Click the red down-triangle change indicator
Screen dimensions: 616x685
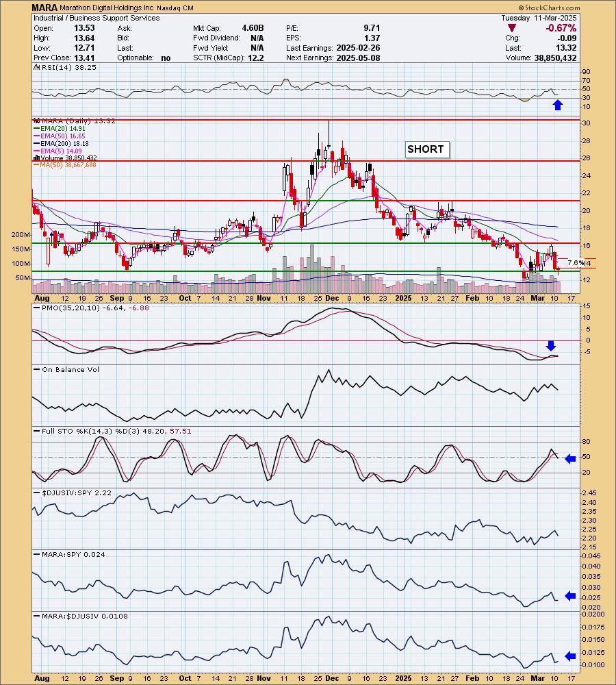[512, 28]
